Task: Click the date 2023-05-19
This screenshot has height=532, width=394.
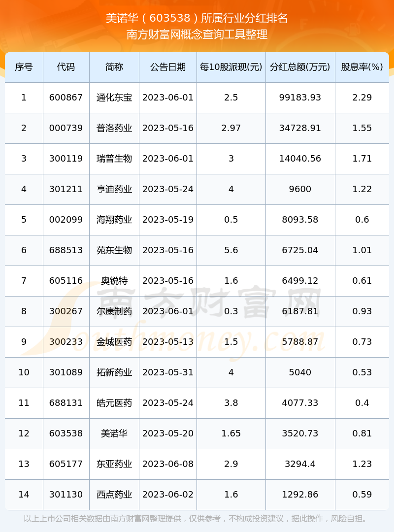Action: (x=168, y=220)
